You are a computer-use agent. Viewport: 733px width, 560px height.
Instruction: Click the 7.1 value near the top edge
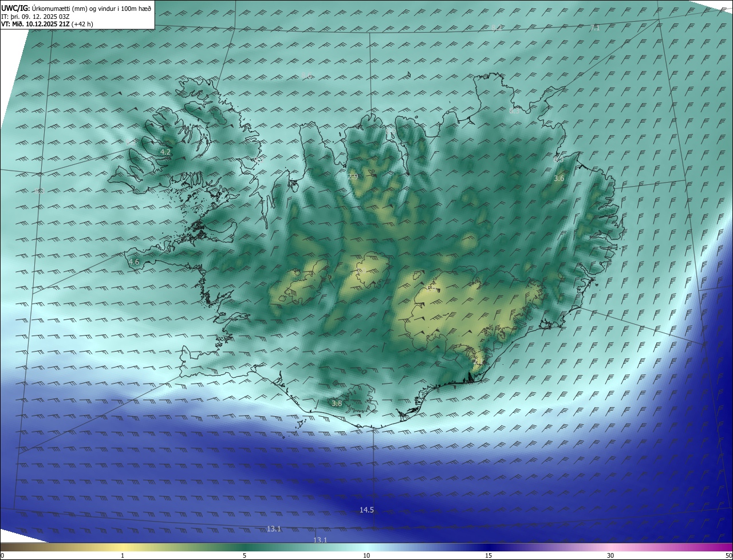tap(595, 27)
